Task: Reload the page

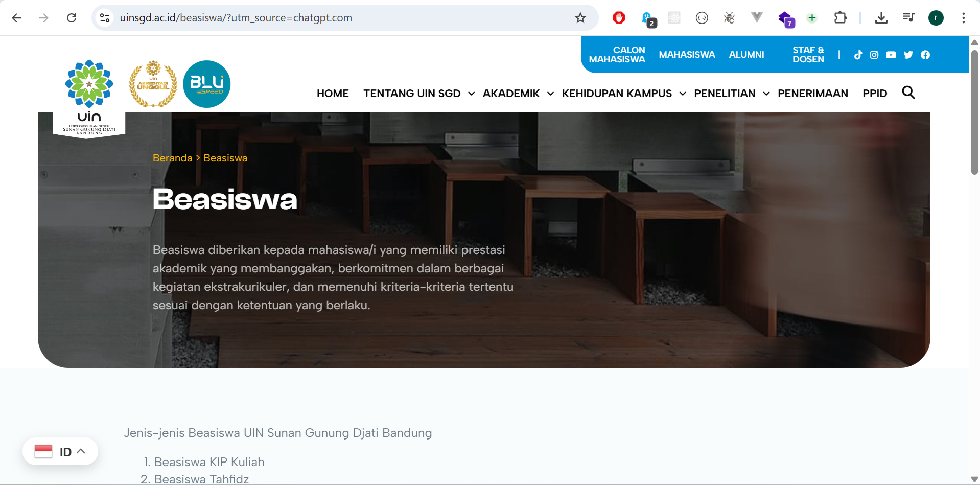Action: 72,18
